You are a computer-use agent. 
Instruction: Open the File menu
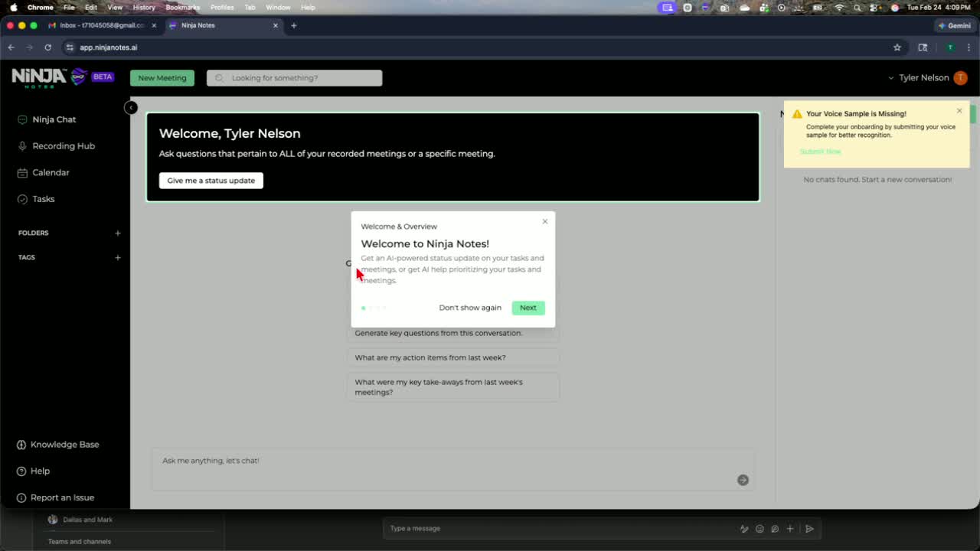click(69, 7)
